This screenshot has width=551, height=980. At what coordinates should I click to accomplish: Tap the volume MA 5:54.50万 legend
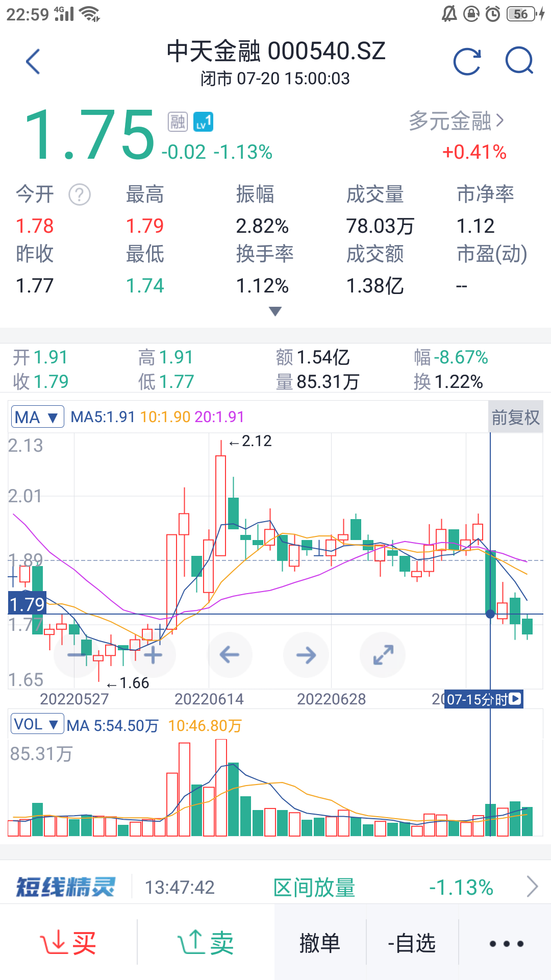[113, 725]
